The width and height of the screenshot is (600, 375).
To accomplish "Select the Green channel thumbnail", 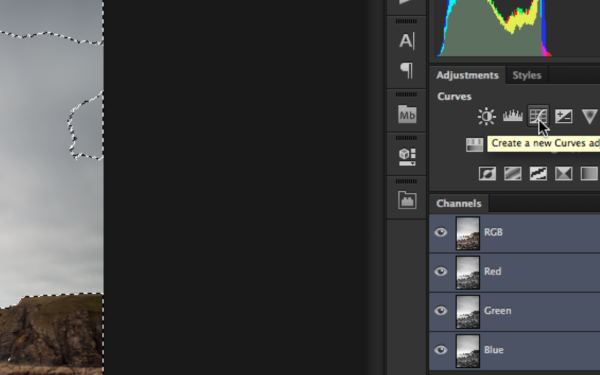I will coord(468,311).
